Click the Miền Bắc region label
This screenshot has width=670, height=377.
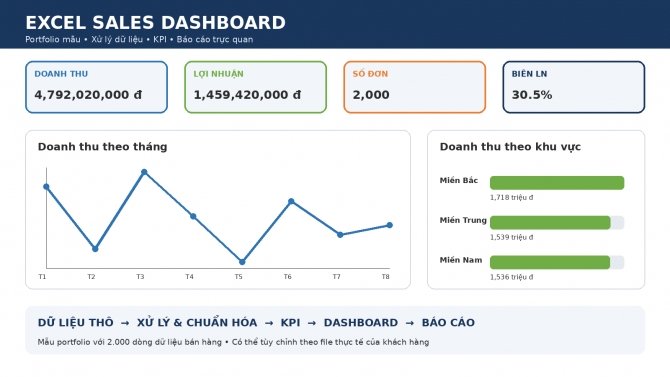coord(458,180)
